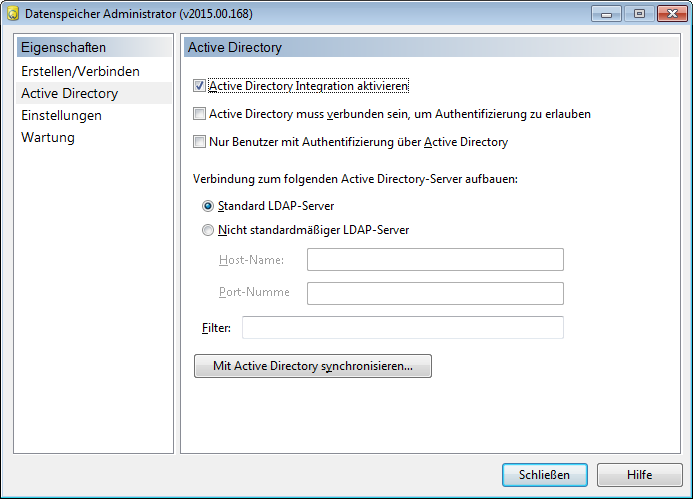The height and width of the screenshot is (499, 693).
Task: Click the Eigenschaften sidebar header
Action: (94, 47)
